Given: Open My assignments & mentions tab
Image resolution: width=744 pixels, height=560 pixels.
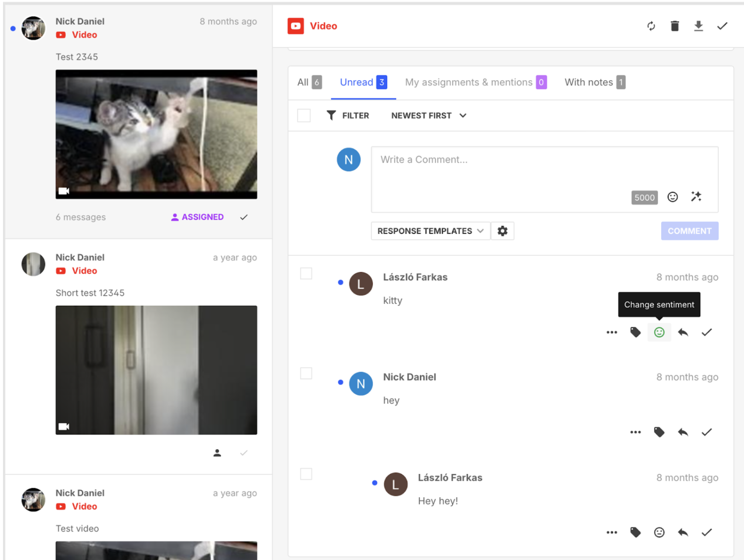Looking at the screenshot, I should 476,82.
